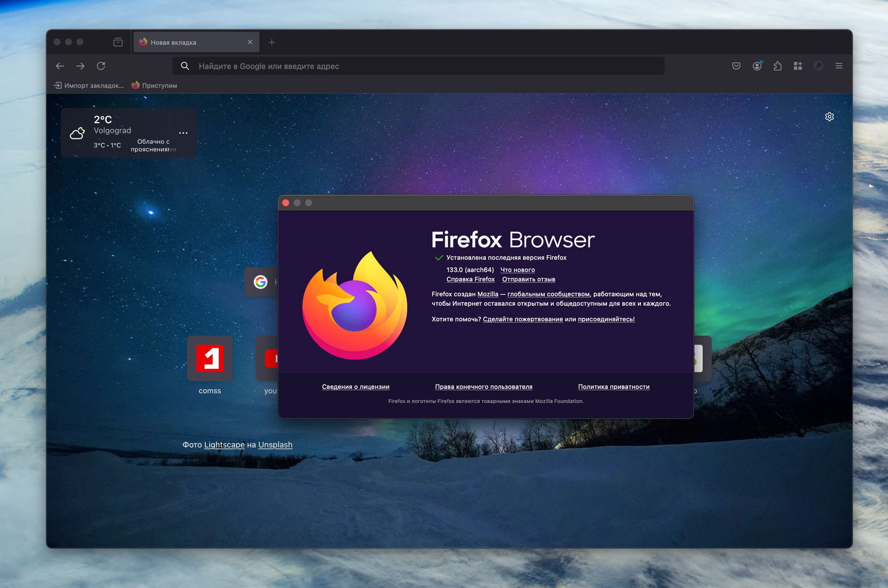Image resolution: width=888 pixels, height=588 pixels.
Task: Open the глобальным сообществом link
Action: click(x=548, y=294)
